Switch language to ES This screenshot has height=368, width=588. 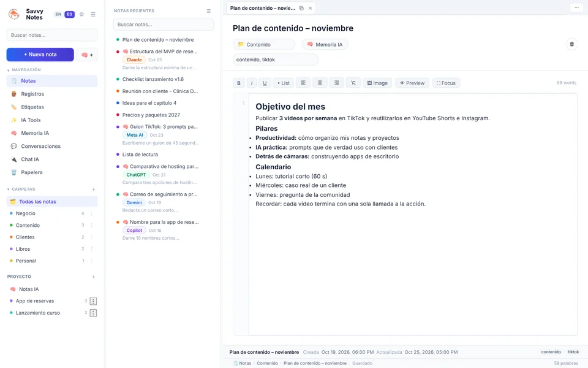point(69,14)
